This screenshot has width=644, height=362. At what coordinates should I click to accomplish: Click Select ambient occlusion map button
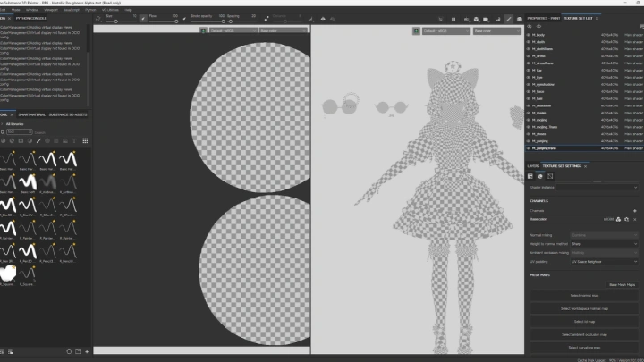pos(584,334)
